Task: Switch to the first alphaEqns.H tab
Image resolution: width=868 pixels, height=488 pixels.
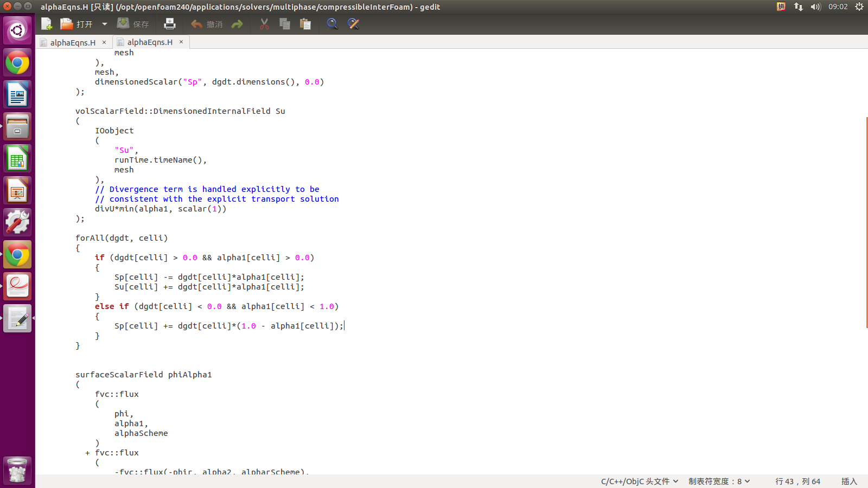Action: 73,42
